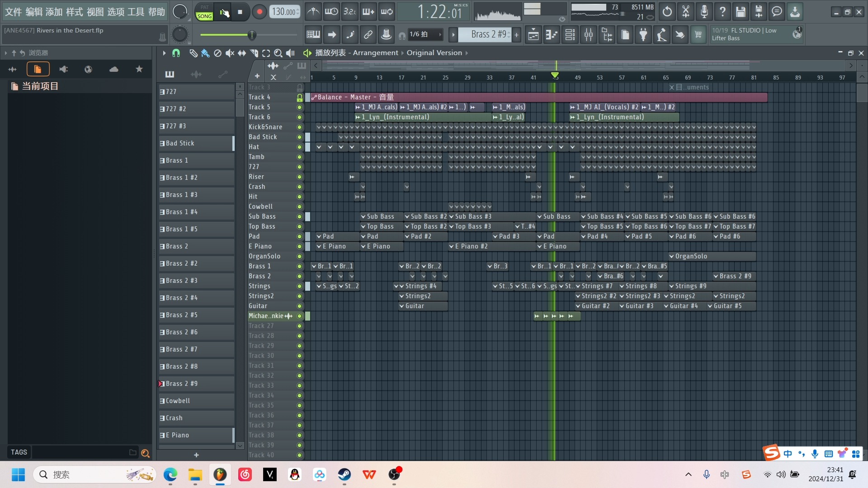Screen dimensions: 868x488
Task: Toggle wait for input before recording
Action: point(331,12)
